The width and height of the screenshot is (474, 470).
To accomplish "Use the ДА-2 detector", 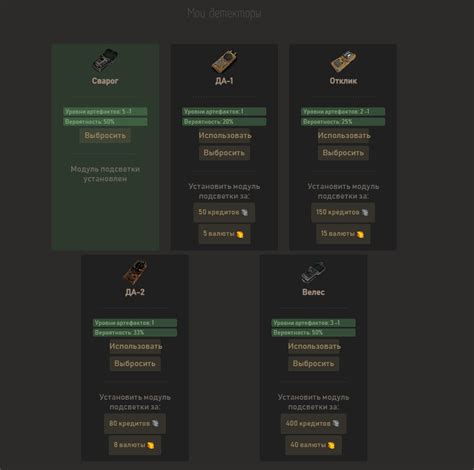I will (136, 346).
